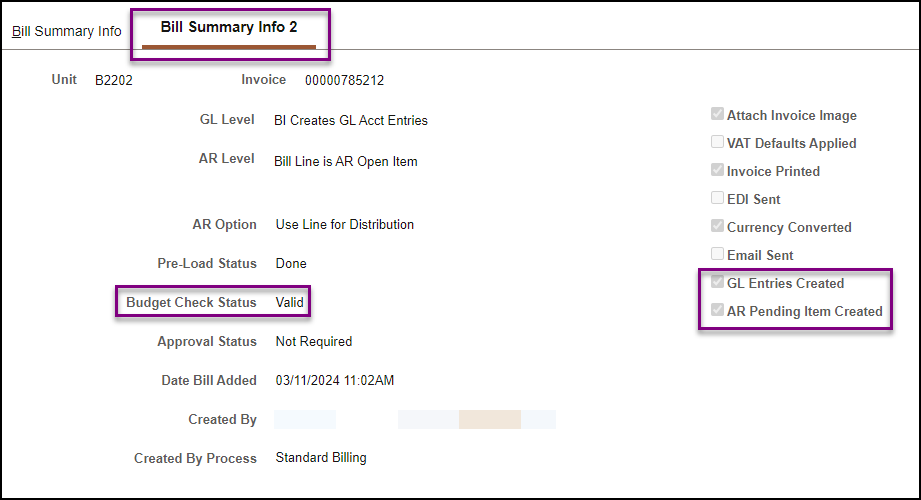Click the AR Level value Bill Line is AR Open Item

click(346, 161)
